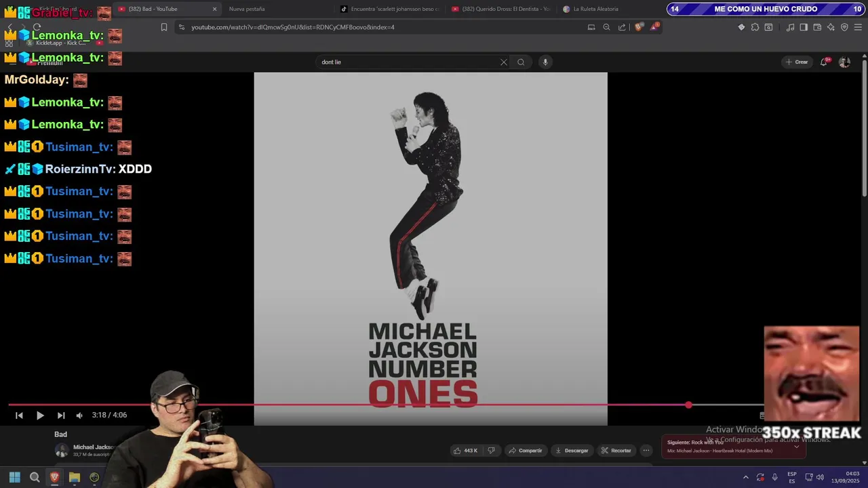This screenshot has height=488, width=868.
Task: Click the Brave browser taskbar icon
Action: click(54, 477)
